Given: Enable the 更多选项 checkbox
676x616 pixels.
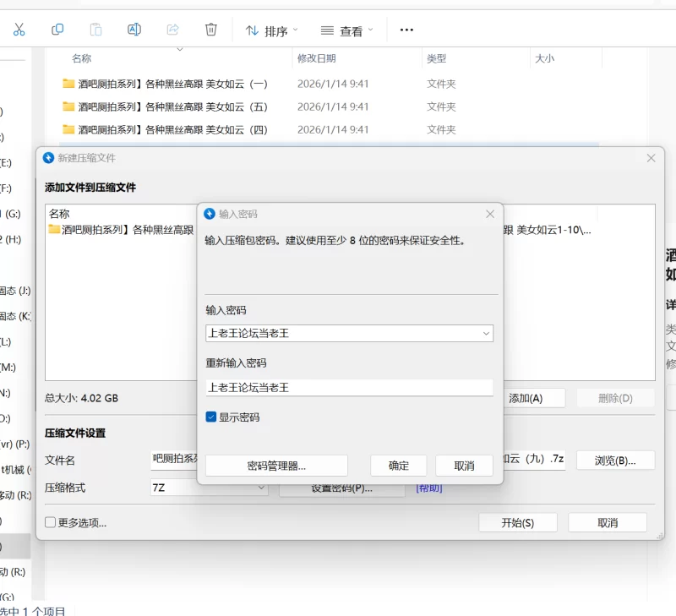Looking at the screenshot, I should coord(51,522).
